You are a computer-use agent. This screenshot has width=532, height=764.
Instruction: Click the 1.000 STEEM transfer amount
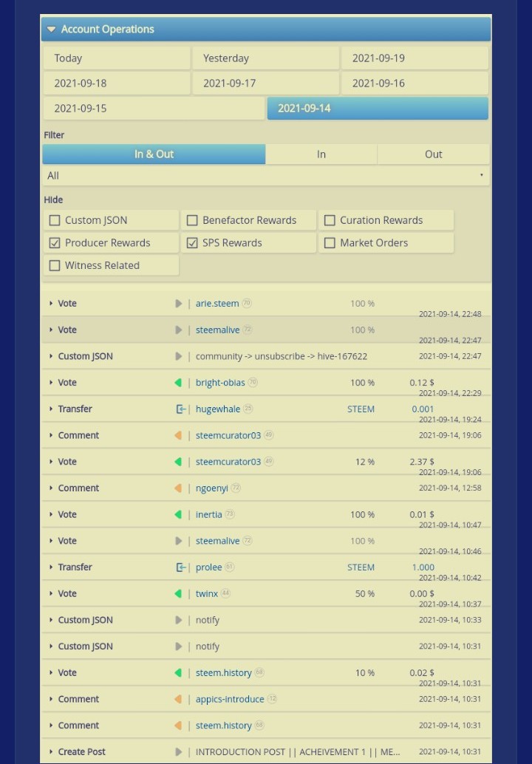coord(423,567)
